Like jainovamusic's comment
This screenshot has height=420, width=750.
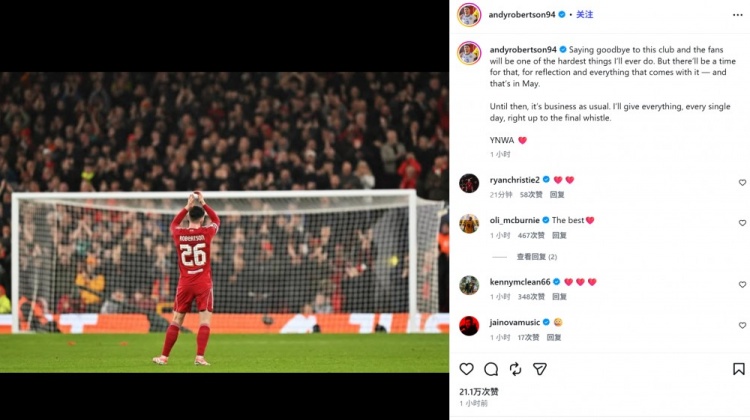point(742,325)
